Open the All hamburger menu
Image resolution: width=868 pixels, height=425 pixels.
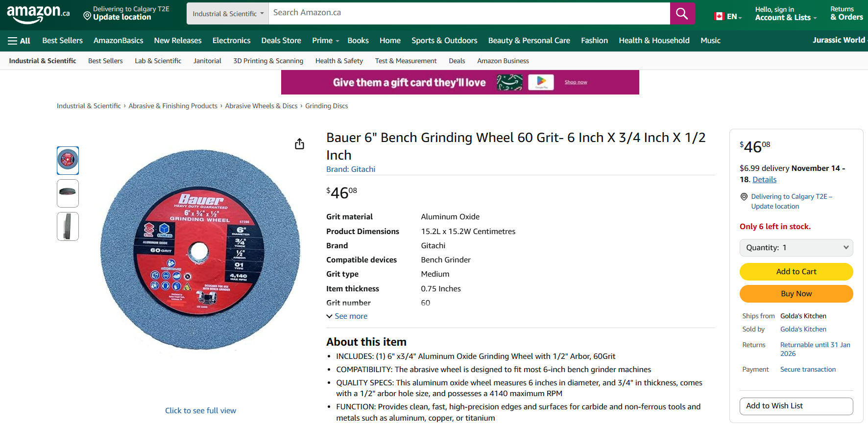(x=19, y=41)
